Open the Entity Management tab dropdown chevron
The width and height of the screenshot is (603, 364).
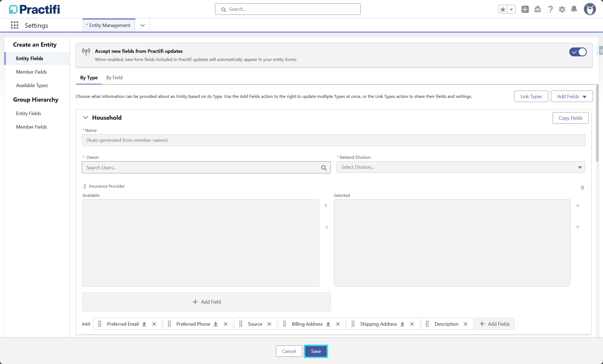142,25
